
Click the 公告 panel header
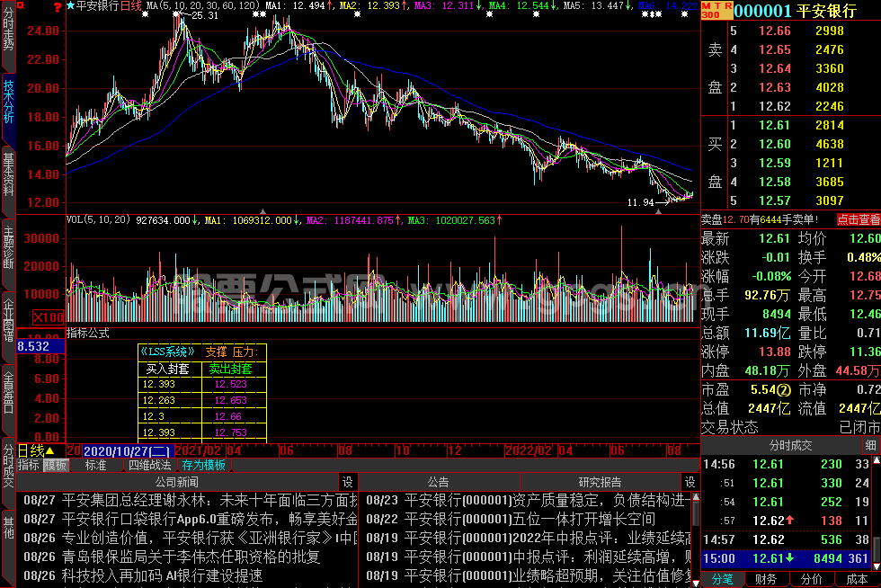(x=439, y=482)
